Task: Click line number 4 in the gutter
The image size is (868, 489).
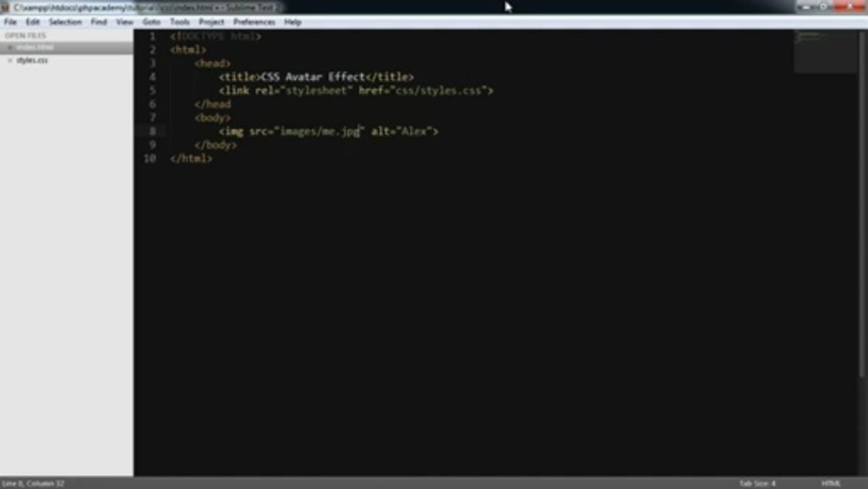Action: pos(153,77)
